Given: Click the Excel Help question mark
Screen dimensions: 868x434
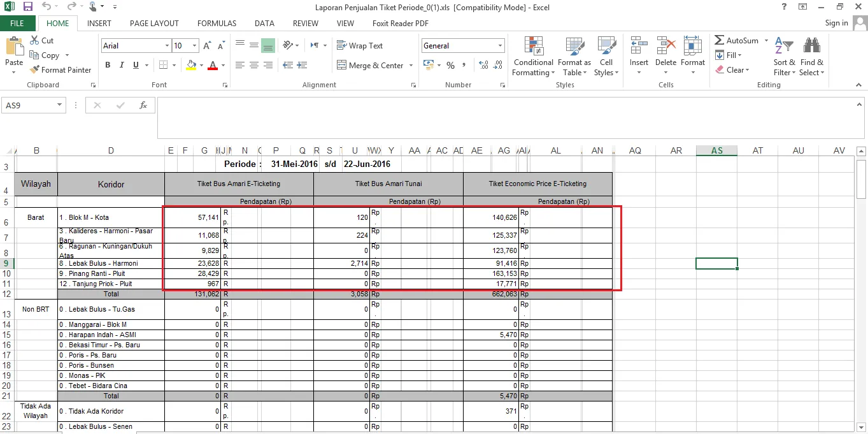Looking at the screenshot, I should pos(784,7).
